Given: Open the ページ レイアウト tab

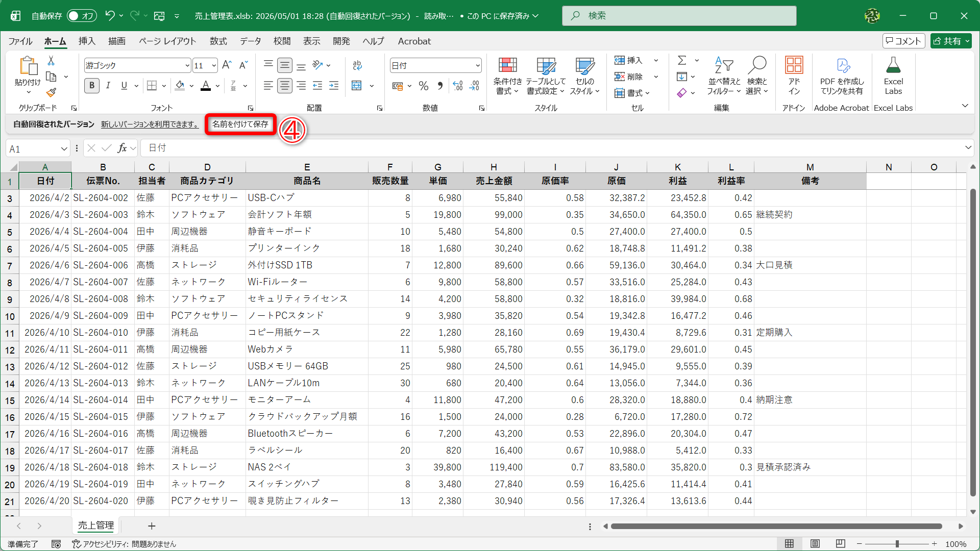Looking at the screenshot, I should click(167, 41).
